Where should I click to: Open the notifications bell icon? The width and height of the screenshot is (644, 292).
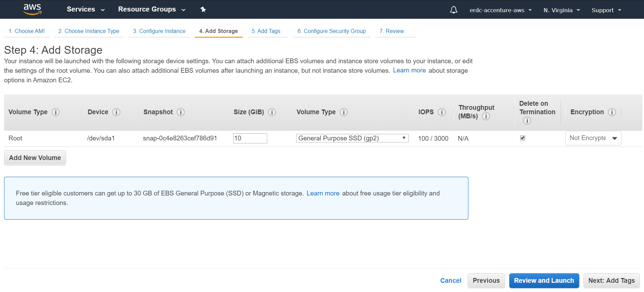(453, 10)
